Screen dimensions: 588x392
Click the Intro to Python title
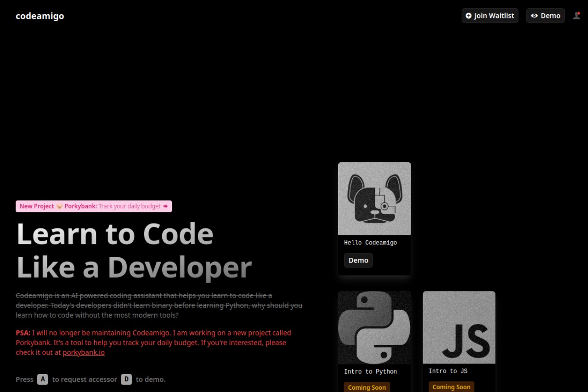[370, 371]
